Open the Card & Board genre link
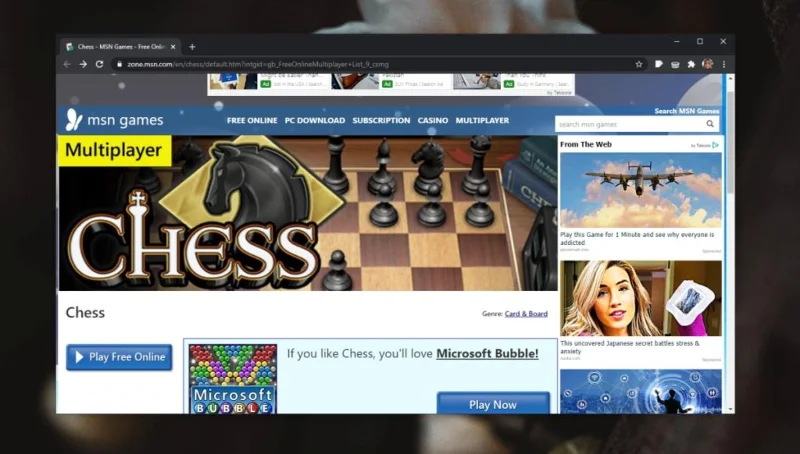The image size is (800, 454). coord(526,314)
